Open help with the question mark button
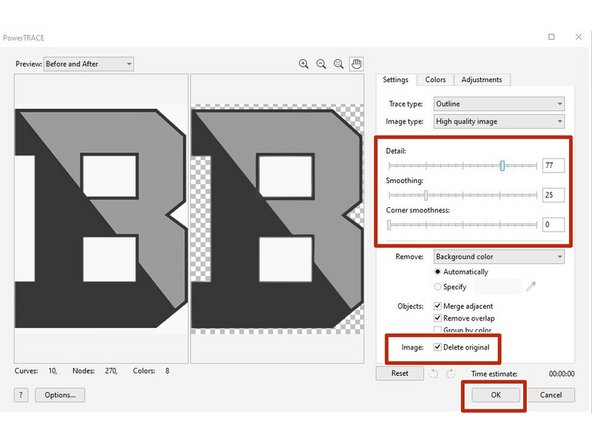 (x=21, y=395)
